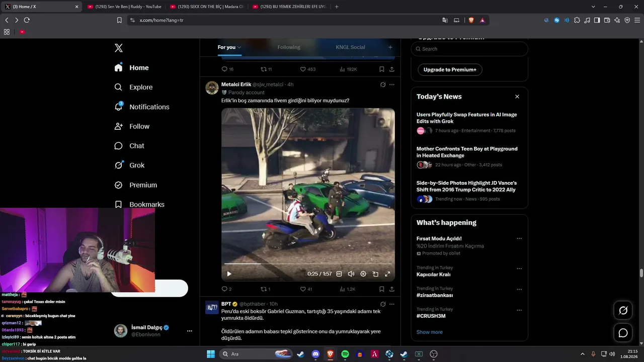Screen dimensions: 644x362
Task: Open a new browser tab
Action: pos(337,7)
